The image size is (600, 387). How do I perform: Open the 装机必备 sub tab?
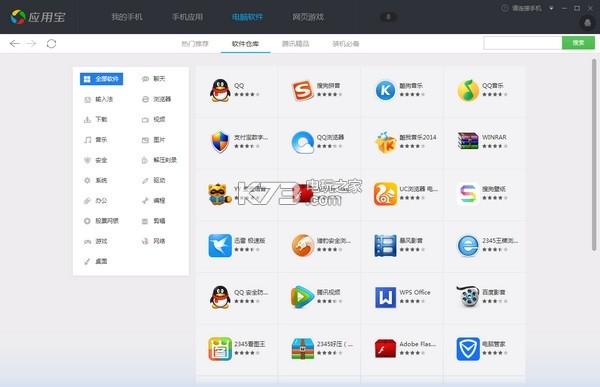pos(346,44)
